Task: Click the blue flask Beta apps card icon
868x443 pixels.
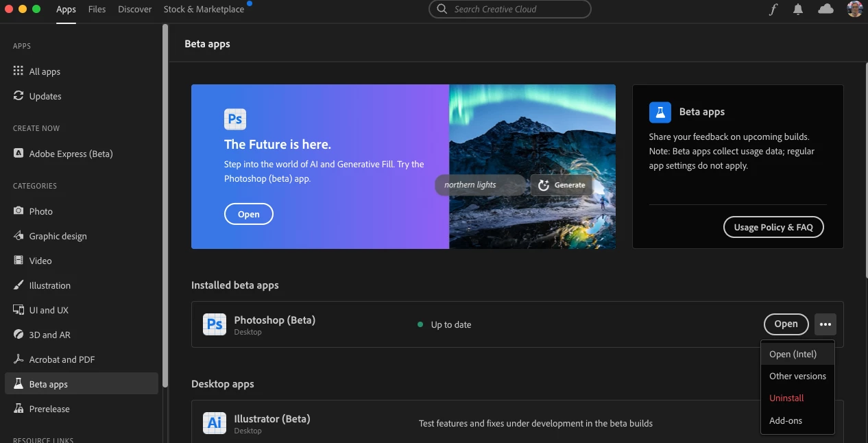Action: pyautogui.click(x=660, y=112)
